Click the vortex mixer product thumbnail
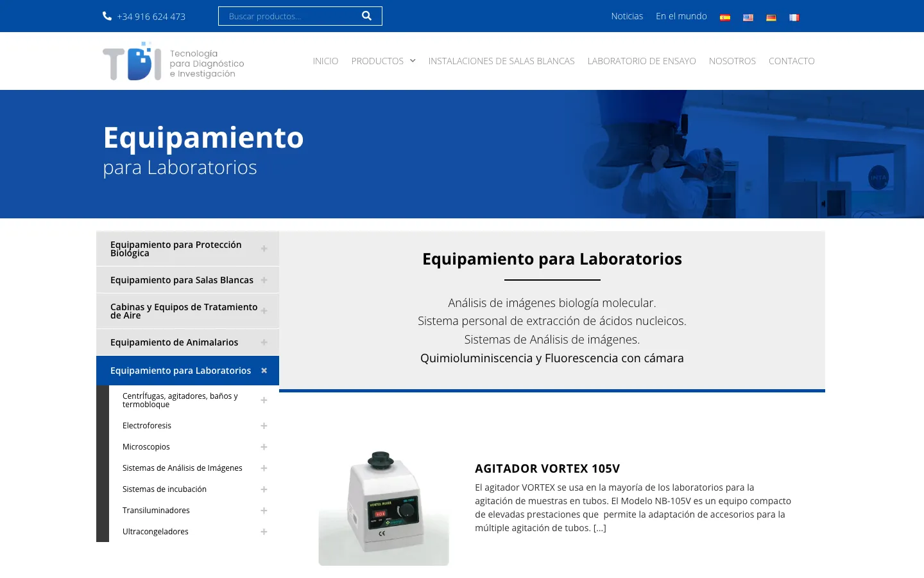This screenshot has height=578, width=924. point(384,508)
